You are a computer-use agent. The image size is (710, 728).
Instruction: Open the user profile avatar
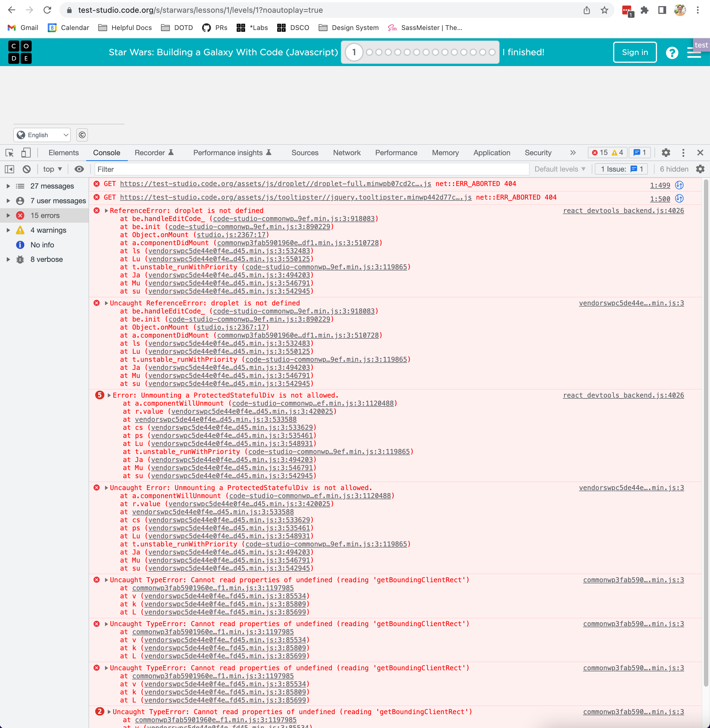680,10
